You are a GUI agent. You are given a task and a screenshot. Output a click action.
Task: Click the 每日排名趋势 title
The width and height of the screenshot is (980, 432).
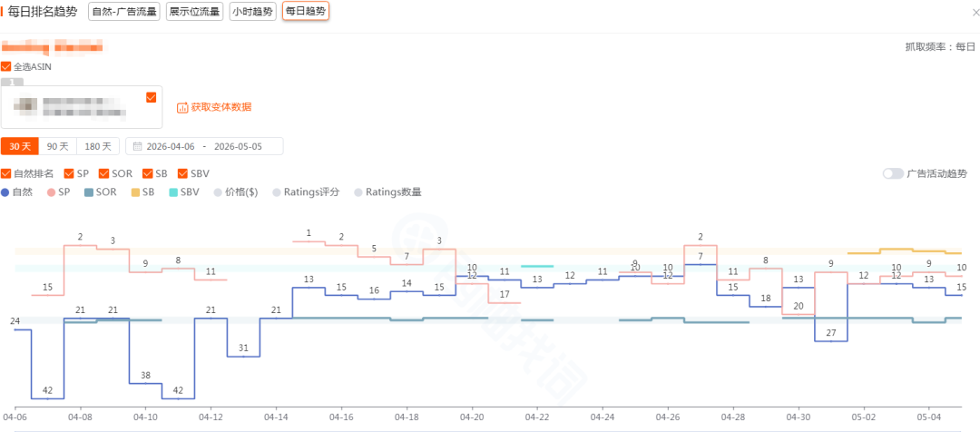pos(43,11)
